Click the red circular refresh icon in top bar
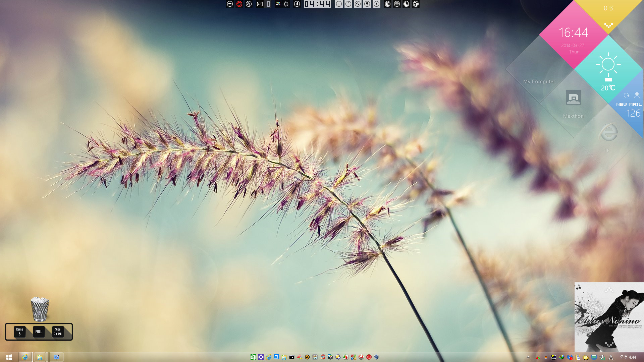 [239, 4]
